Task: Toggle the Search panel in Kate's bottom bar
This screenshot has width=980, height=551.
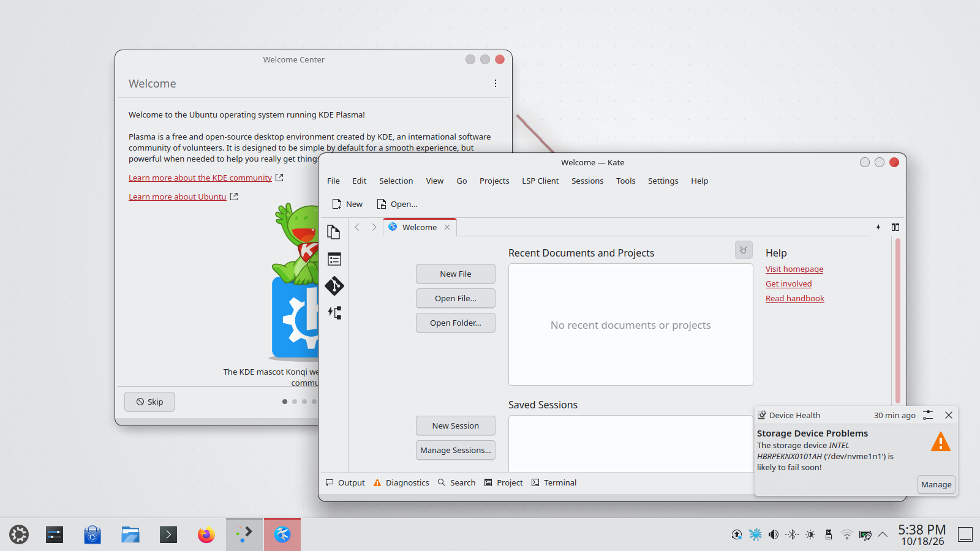Action: (457, 482)
